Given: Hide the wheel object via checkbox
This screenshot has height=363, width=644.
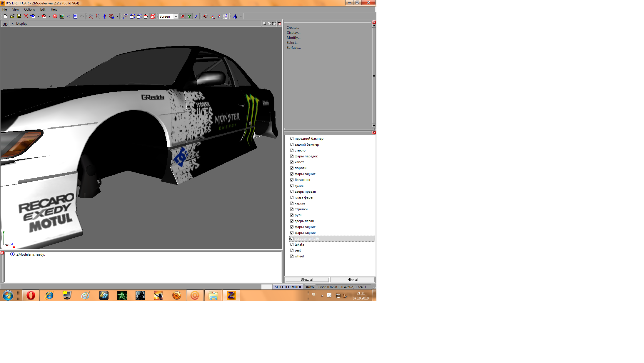Looking at the screenshot, I should coord(292,256).
